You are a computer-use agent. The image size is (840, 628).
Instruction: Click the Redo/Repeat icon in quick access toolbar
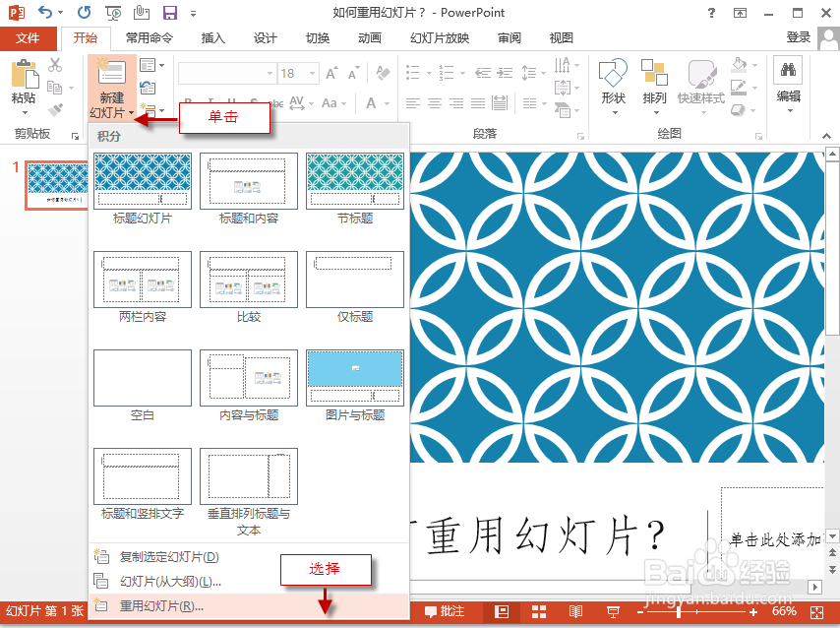[x=85, y=12]
